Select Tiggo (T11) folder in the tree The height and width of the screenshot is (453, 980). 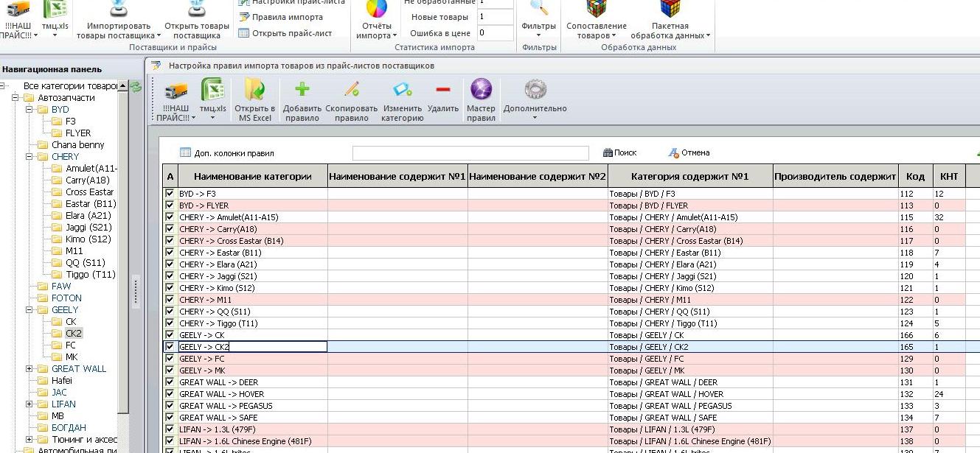click(91, 275)
